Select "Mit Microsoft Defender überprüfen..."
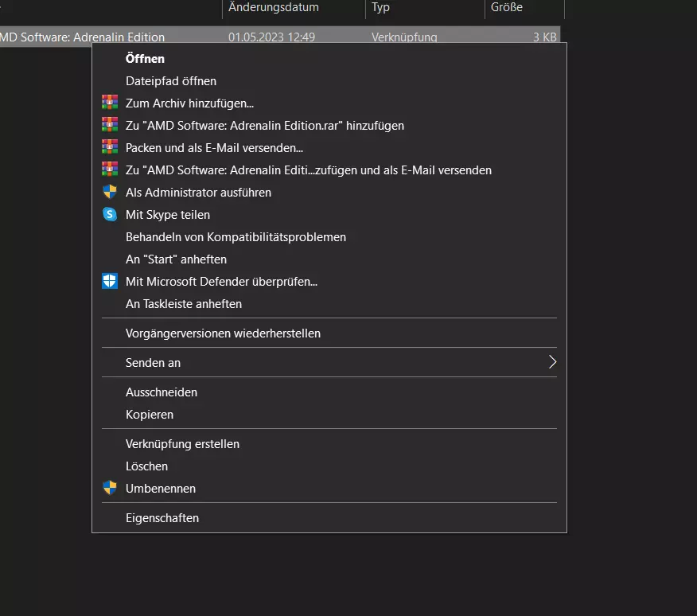 [329, 281]
